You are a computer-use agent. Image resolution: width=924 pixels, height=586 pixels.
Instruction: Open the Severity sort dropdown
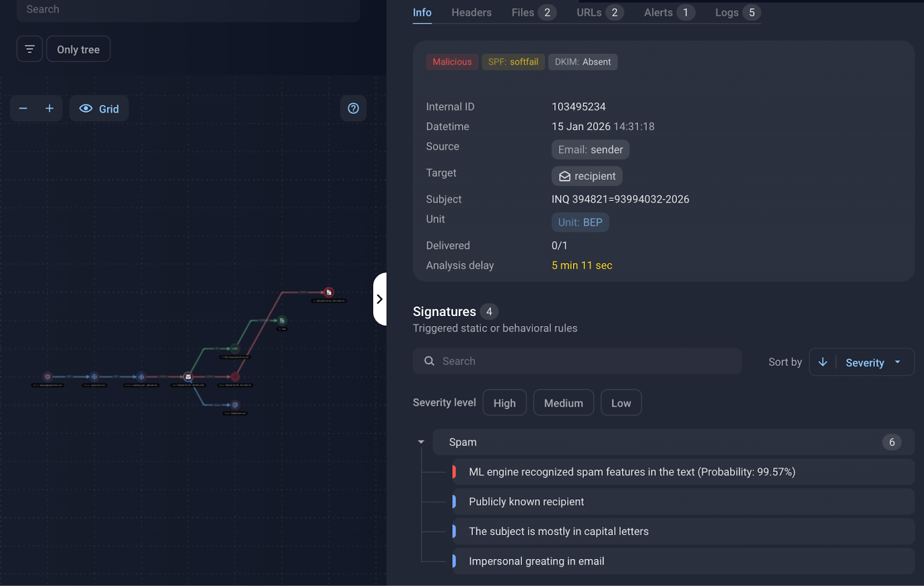coord(865,362)
